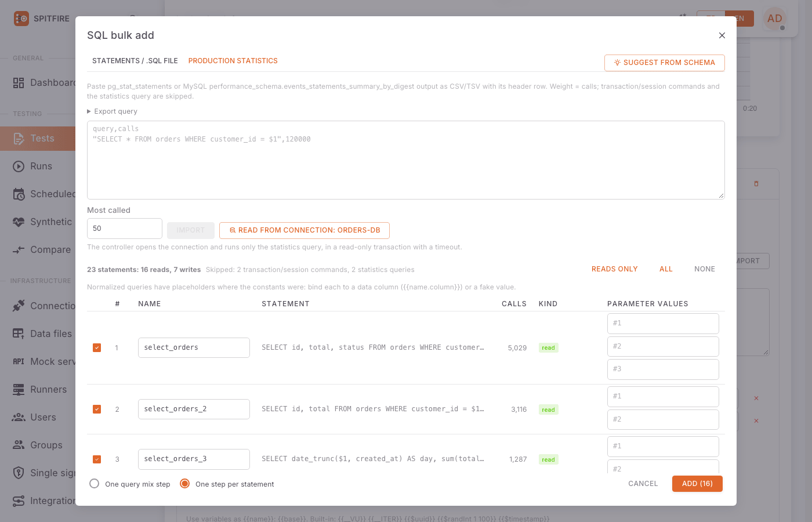Image resolution: width=812 pixels, height=522 pixels.
Task: Click the Connections plug icon
Action: click(19, 306)
